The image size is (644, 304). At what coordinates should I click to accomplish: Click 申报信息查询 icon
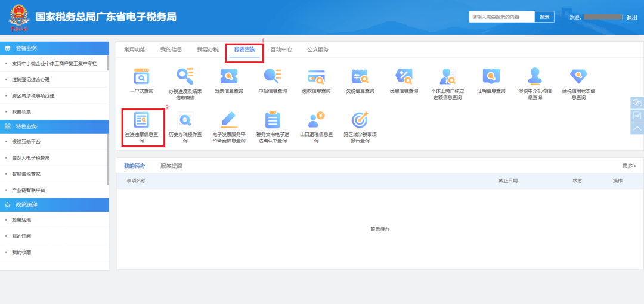(273, 77)
